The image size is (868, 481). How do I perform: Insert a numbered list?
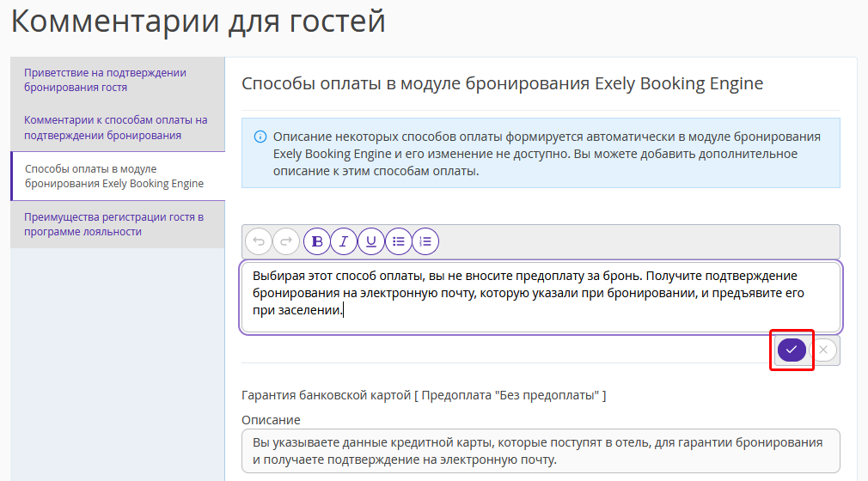425,241
